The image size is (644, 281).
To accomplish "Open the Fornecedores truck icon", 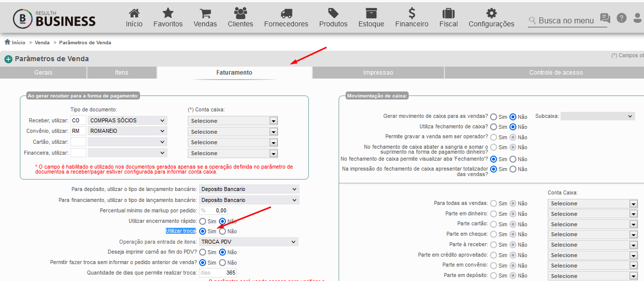I will coord(286,13).
